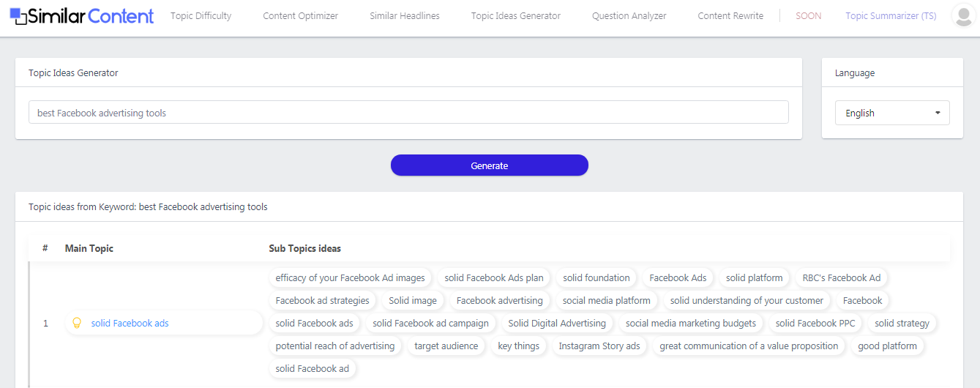Click 'potential reach of advertising' chip
This screenshot has width=980, height=388.
tap(335, 346)
